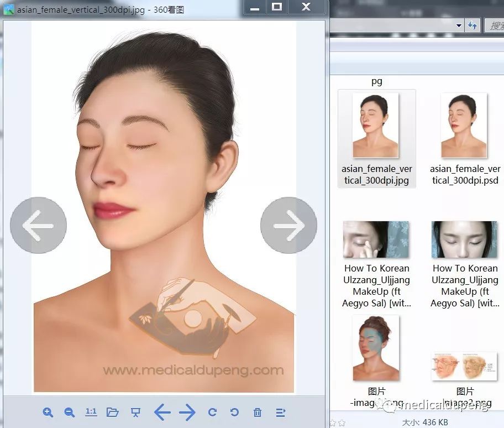The image size is (504, 428).
Task: Select the Zoom In magnifier icon
Action: click(48, 412)
